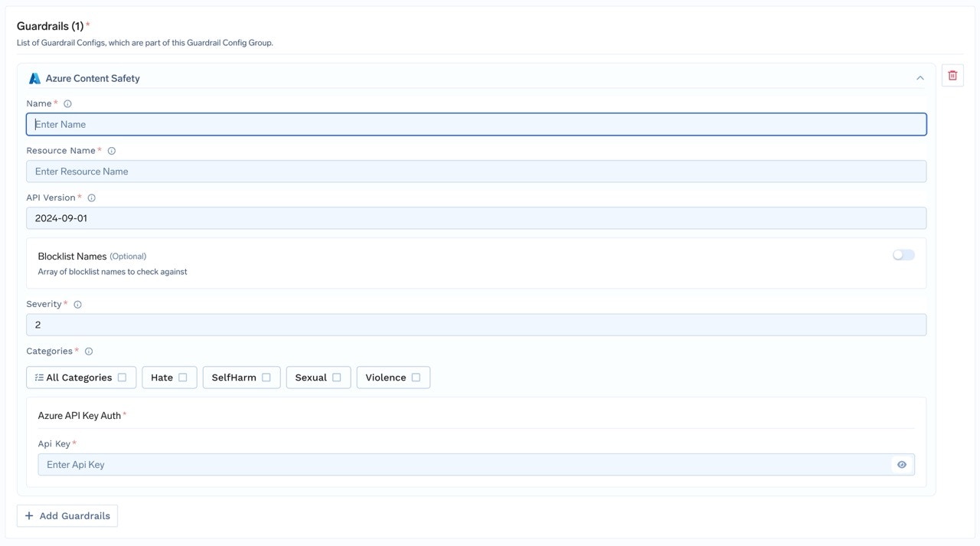The height and width of the screenshot is (546, 980).
Task: Open the info icon next to API Version
Action: coord(92,198)
